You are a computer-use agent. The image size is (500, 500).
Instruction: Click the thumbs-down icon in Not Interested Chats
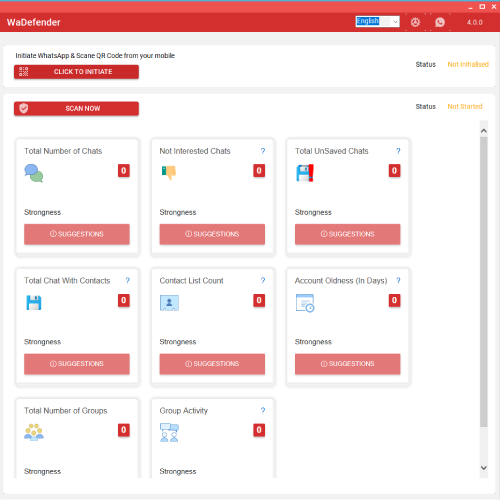tap(169, 173)
